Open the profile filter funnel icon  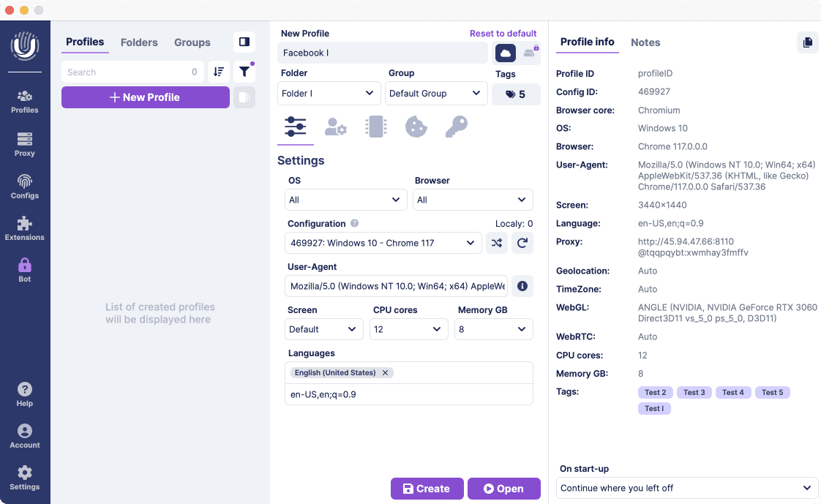(x=244, y=72)
